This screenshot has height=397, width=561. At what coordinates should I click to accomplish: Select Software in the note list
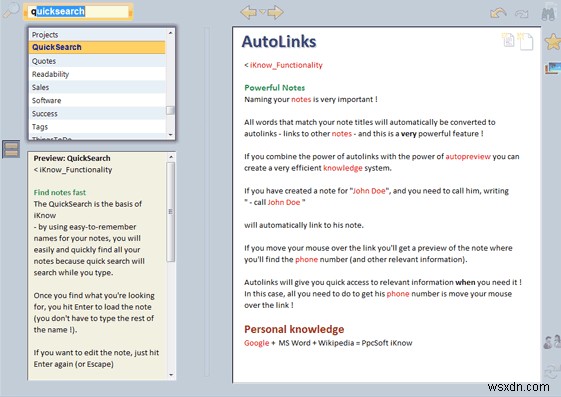coord(97,101)
